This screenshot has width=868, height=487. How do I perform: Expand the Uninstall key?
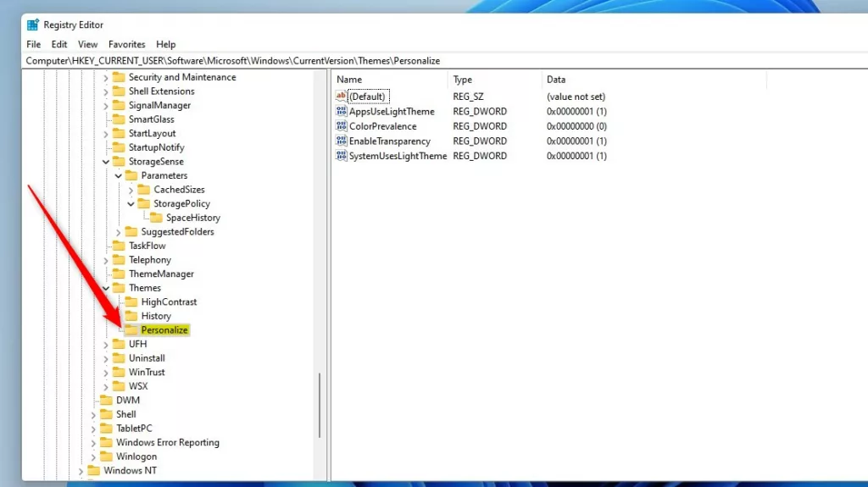point(106,358)
